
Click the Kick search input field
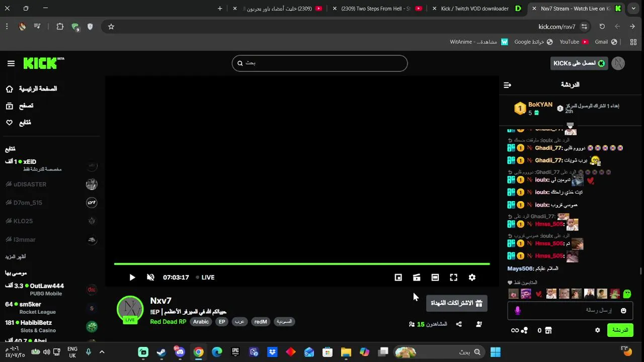[x=319, y=63]
